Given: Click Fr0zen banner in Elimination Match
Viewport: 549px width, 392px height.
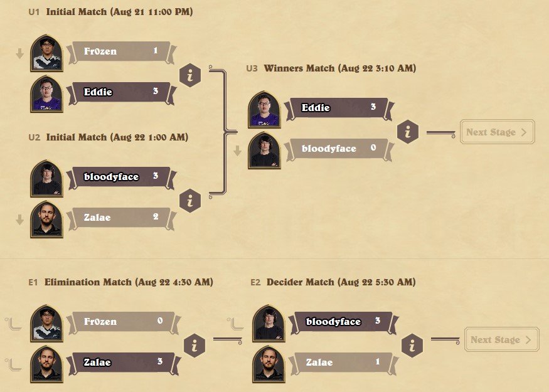Looking at the screenshot, I should 124,322.
